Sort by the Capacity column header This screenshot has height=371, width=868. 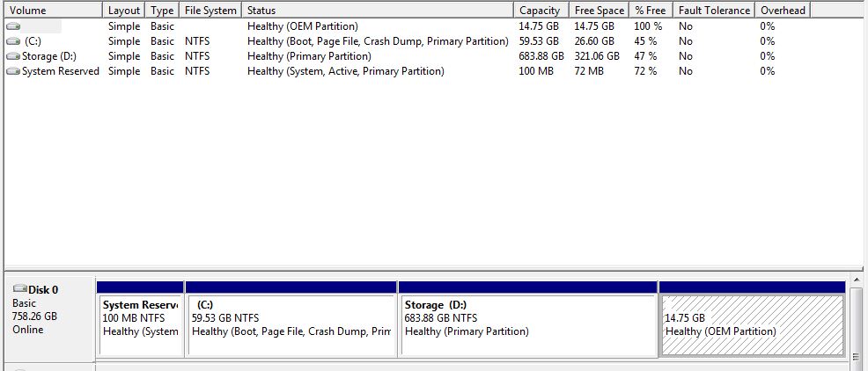pyautogui.click(x=541, y=10)
